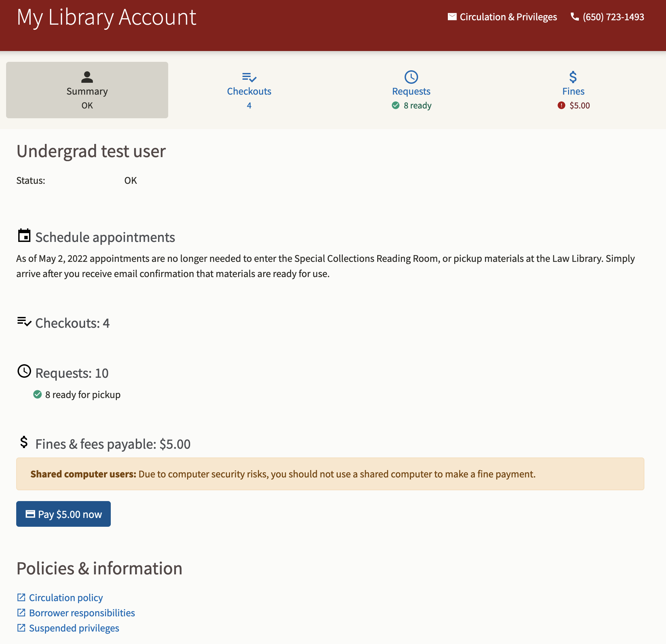Click the external link icon beside Circulation policy

pos(21,597)
